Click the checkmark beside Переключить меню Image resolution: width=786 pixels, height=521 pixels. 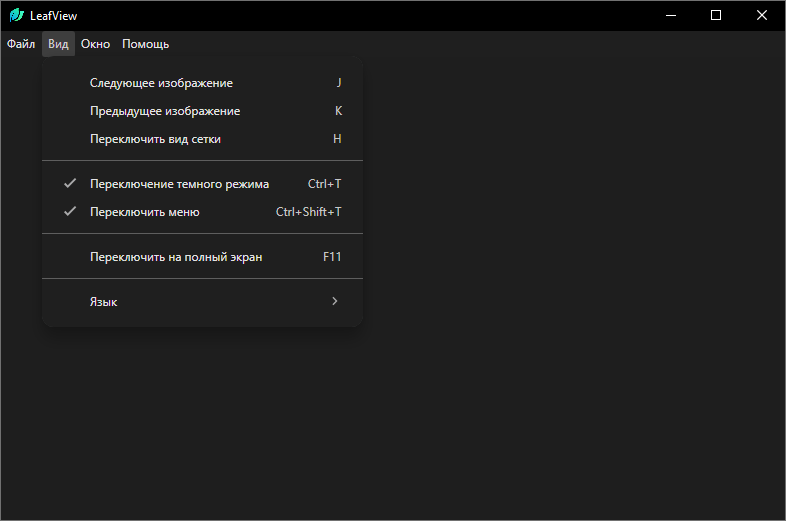[70, 212]
